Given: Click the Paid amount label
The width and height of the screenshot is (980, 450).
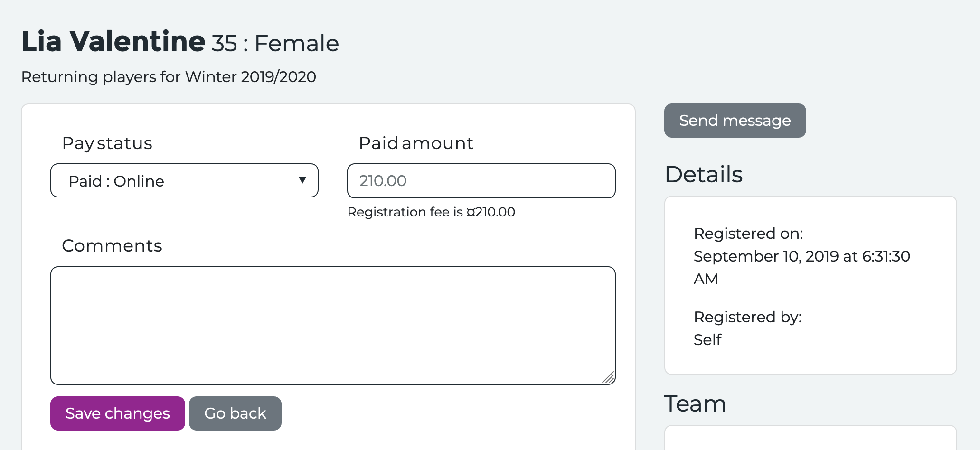Looking at the screenshot, I should point(416,143).
